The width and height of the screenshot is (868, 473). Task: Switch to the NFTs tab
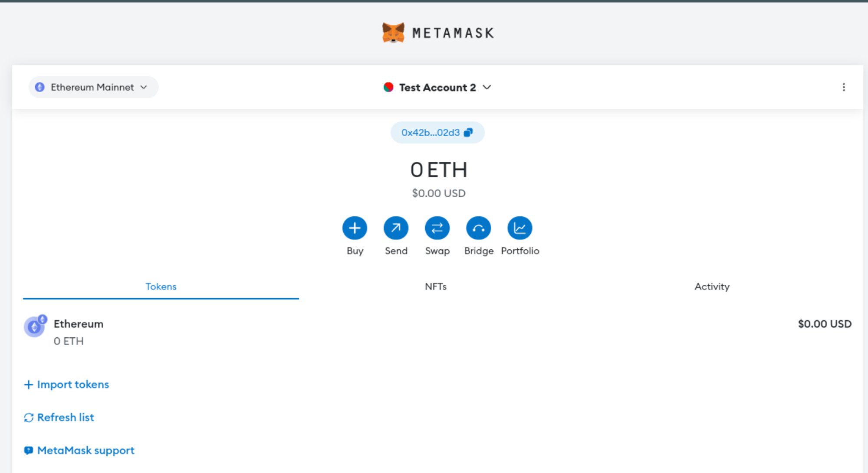[x=436, y=287]
